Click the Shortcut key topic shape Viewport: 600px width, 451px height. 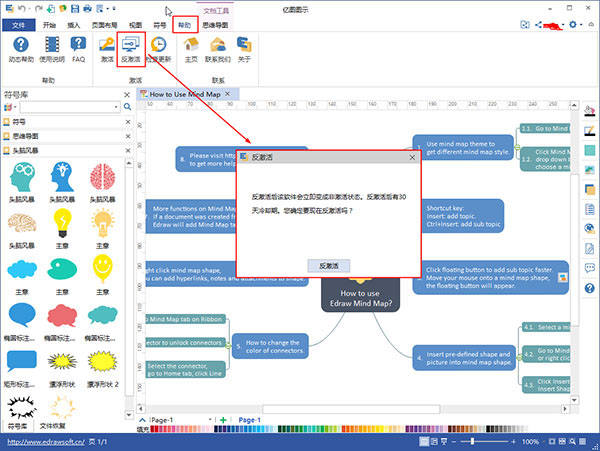[x=463, y=216]
